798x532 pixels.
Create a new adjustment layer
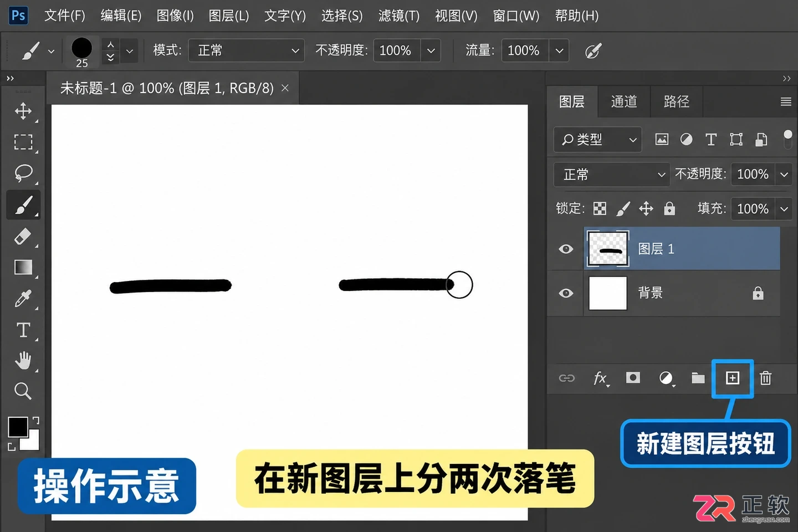(666, 378)
